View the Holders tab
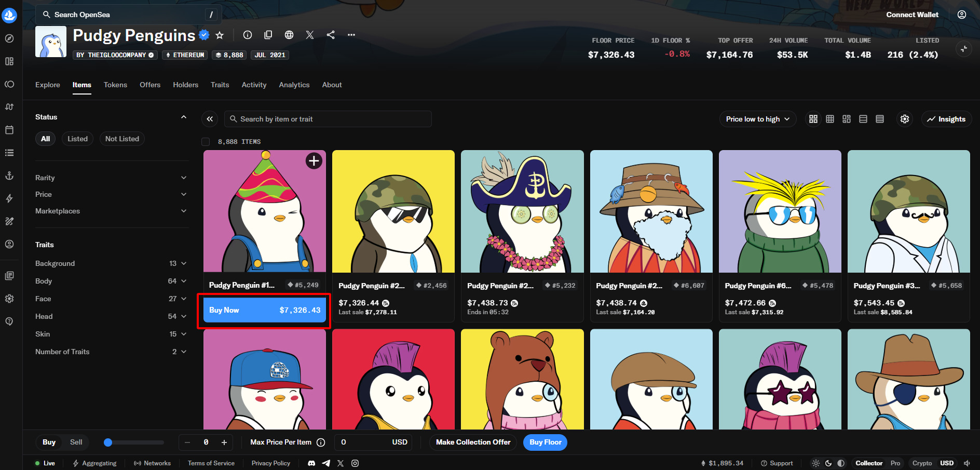The height and width of the screenshot is (470, 980). [x=186, y=85]
